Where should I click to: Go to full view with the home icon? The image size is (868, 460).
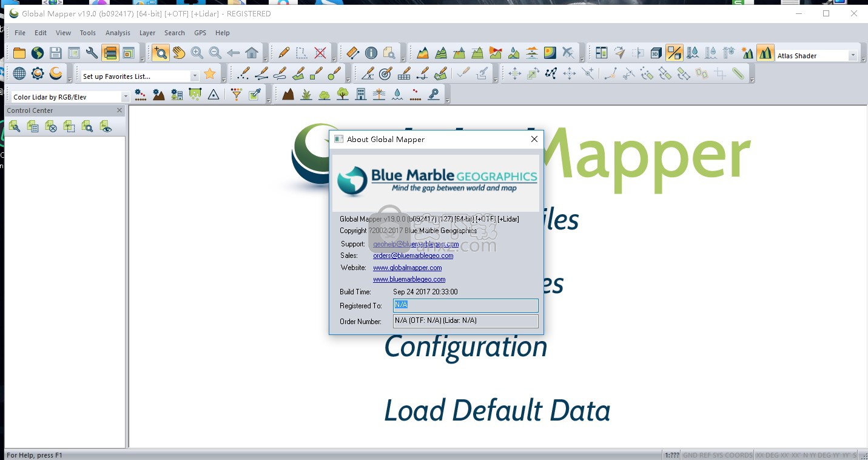(251, 53)
